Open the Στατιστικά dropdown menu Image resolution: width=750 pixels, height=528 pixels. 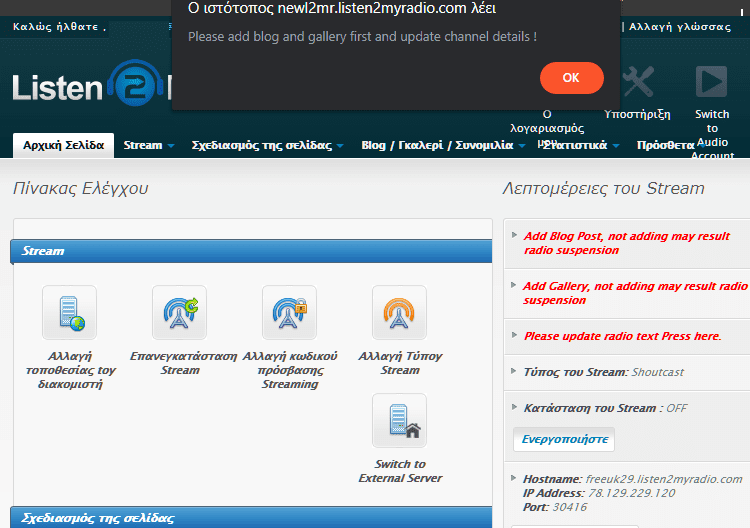pyautogui.click(x=581, y=145)
